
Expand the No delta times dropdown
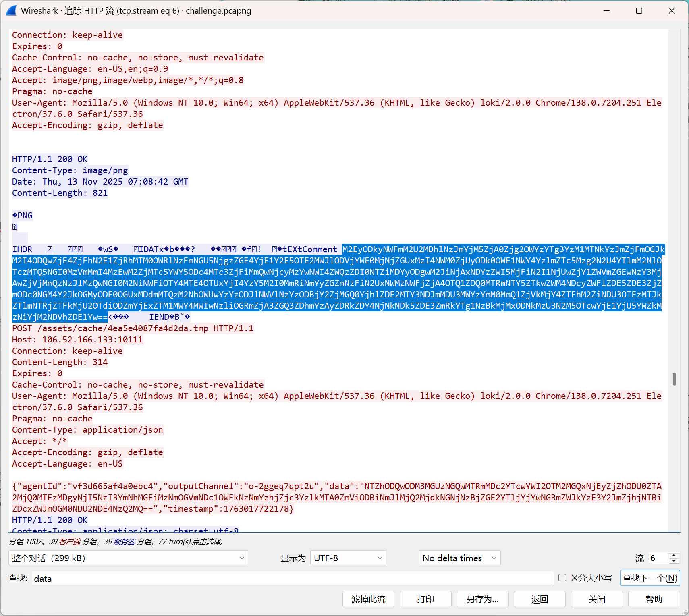460,558
